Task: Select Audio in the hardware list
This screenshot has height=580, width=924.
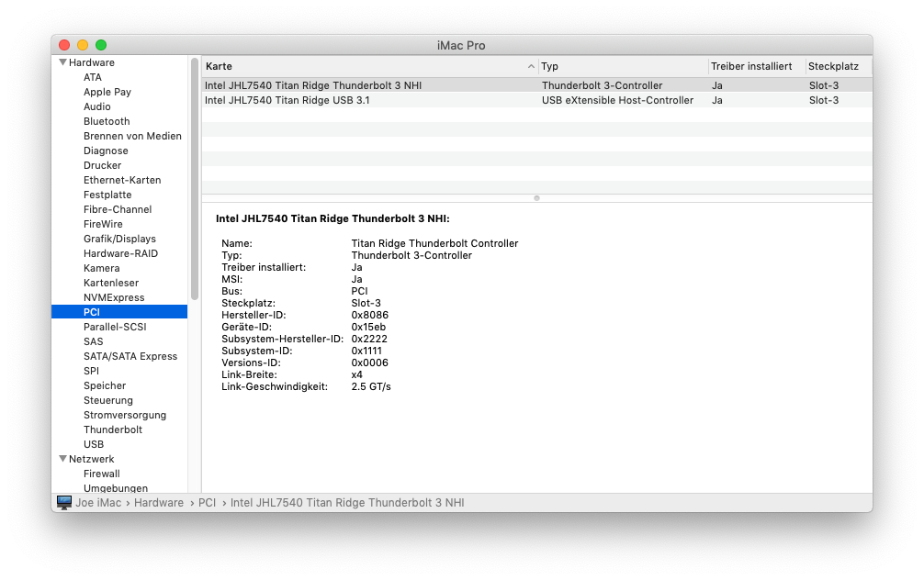Action: (x=97, y=106)
